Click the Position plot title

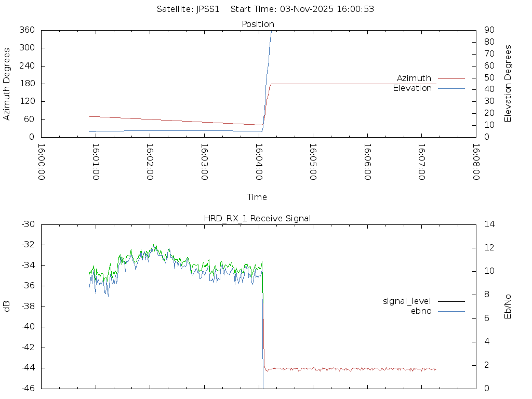(258, 24)
